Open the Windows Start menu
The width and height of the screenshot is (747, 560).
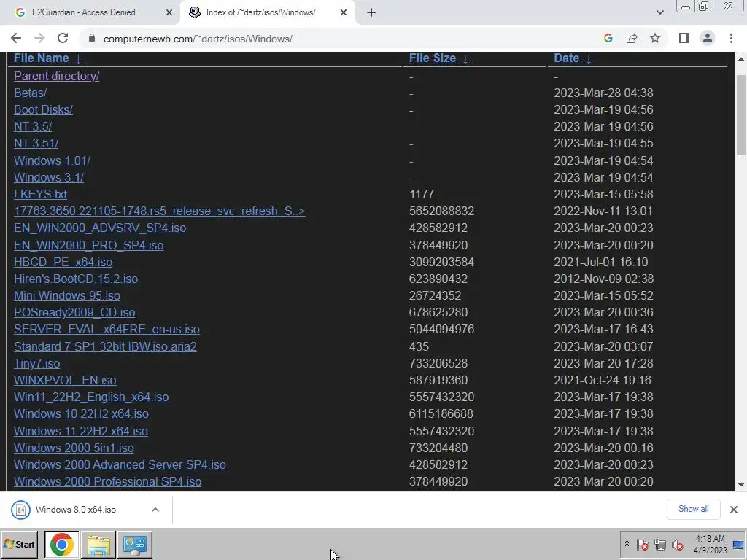pos(20,544)
